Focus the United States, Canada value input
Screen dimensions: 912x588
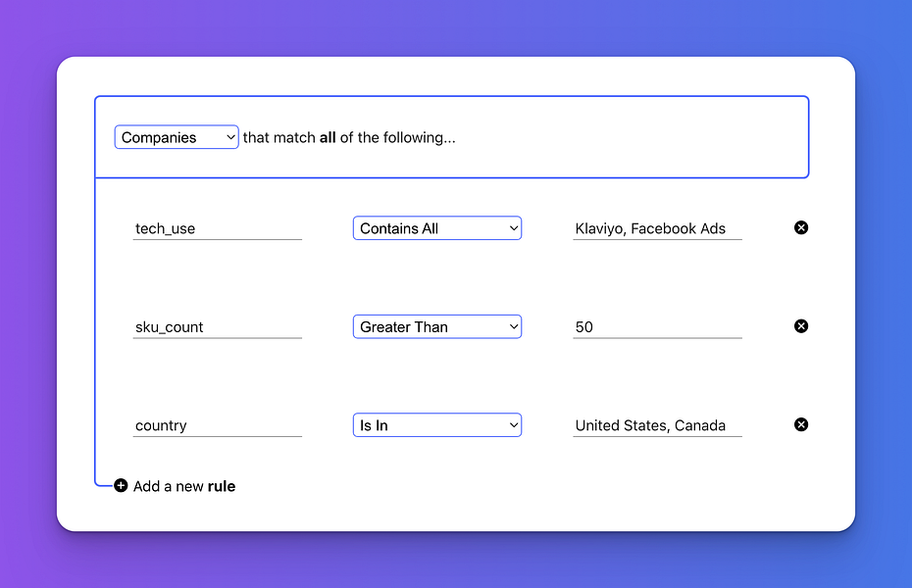657,425
